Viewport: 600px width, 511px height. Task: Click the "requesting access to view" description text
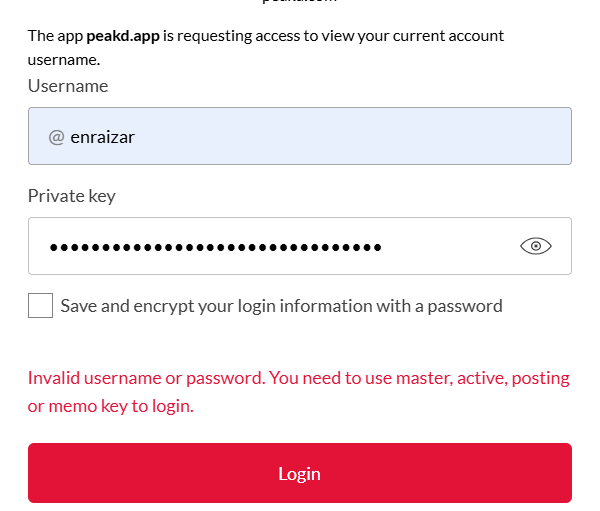[290, 36]
